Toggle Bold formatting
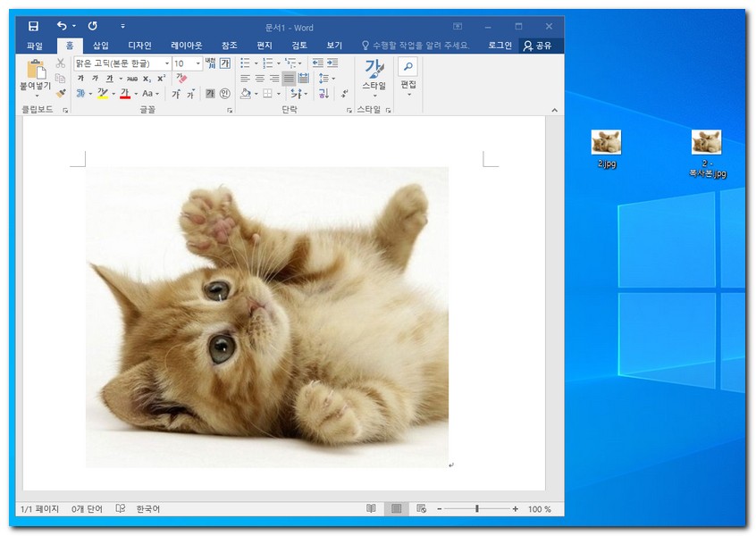The image size is (756, 536). (x=80, y=79)
